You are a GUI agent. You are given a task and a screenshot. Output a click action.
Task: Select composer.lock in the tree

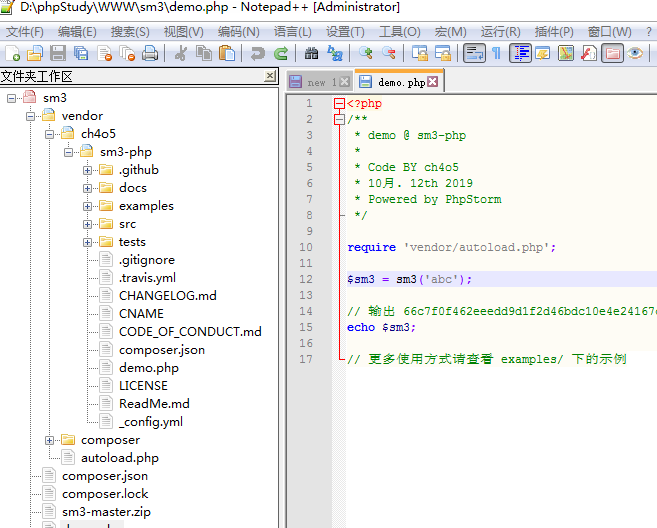(105, 494)
